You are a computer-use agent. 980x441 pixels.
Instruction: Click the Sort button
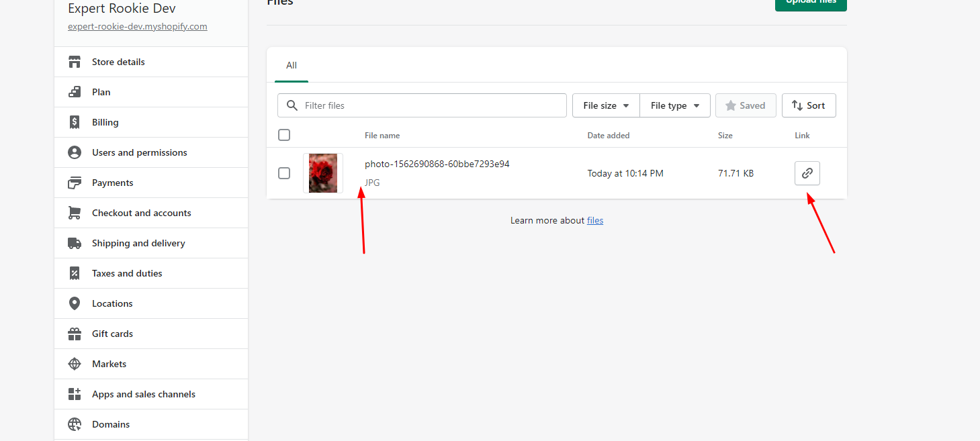coord(809,105)
